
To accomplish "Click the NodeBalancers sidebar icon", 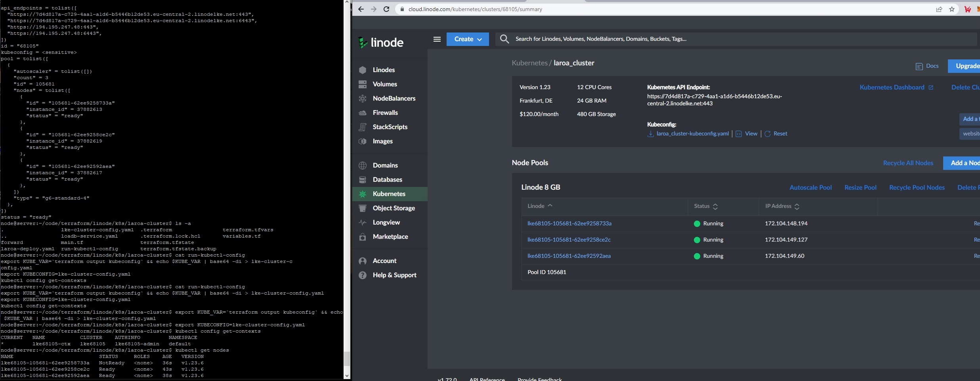I will point(363,99).
